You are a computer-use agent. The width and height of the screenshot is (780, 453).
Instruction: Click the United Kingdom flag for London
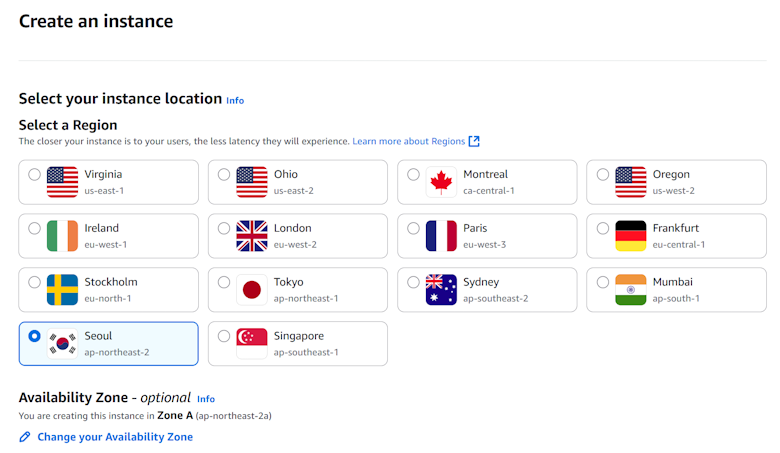(x=252, y=235)
